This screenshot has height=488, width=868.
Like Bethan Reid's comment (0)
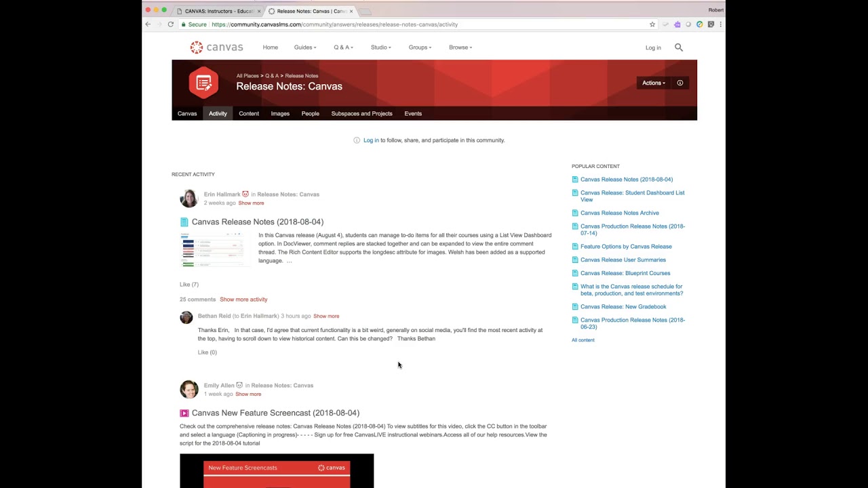tap(208, 352)
